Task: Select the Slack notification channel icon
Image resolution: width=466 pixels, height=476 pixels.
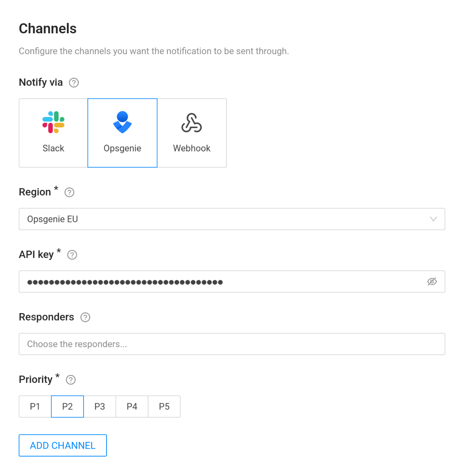Action: point(53,122)
